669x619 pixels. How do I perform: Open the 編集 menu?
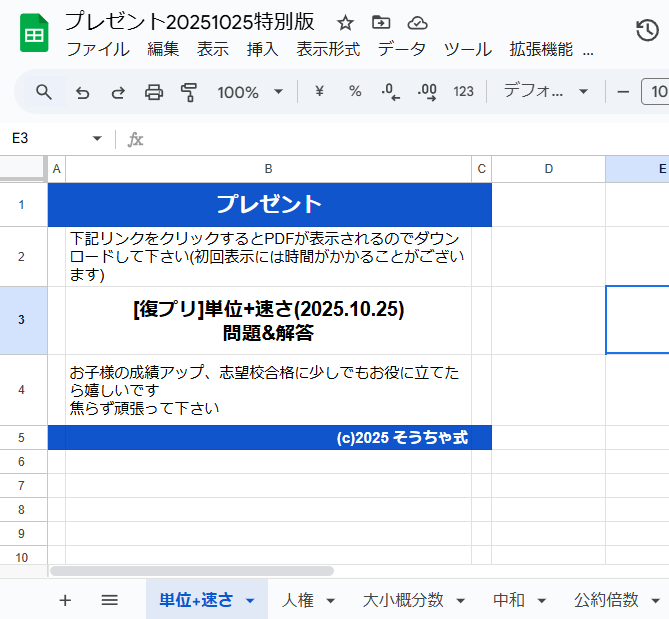(163, 49)
